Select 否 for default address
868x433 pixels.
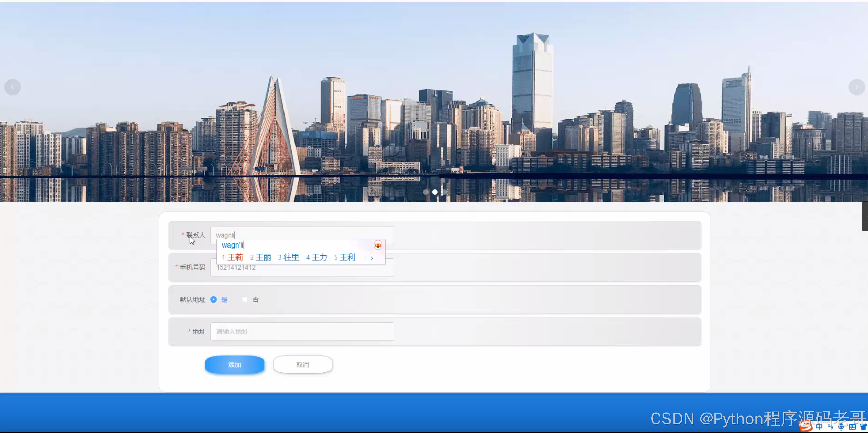(x=245, y=299)
